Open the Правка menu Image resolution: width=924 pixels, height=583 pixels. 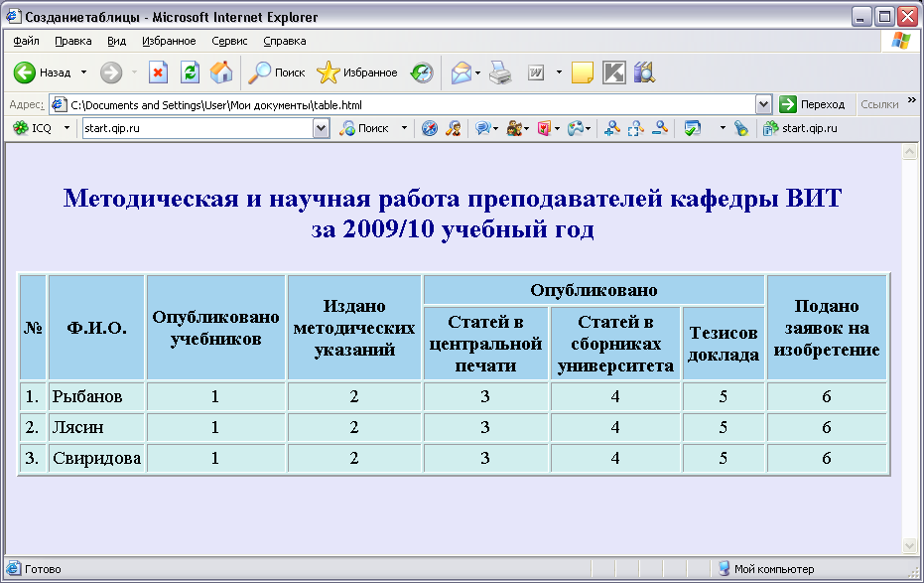[73, 41]
